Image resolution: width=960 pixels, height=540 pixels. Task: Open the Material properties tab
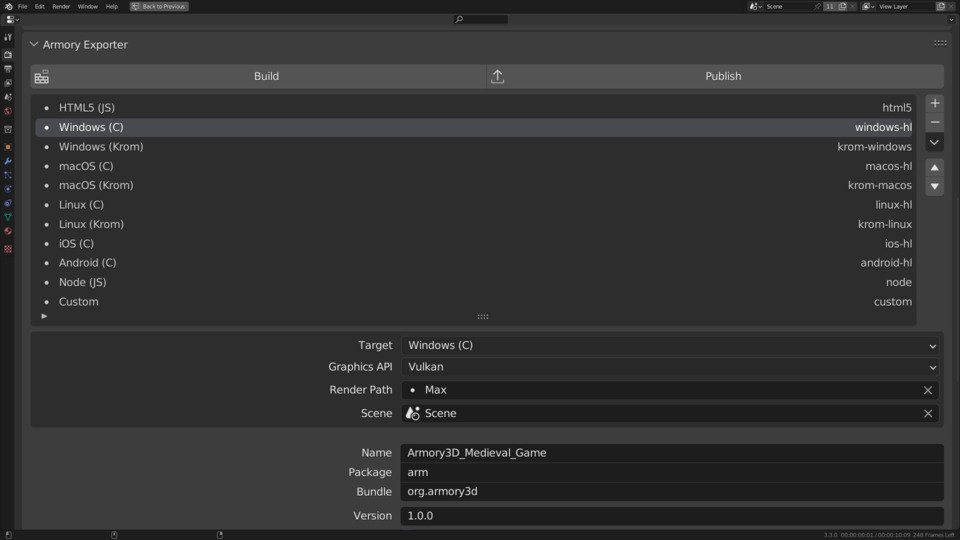click(8, 231)
